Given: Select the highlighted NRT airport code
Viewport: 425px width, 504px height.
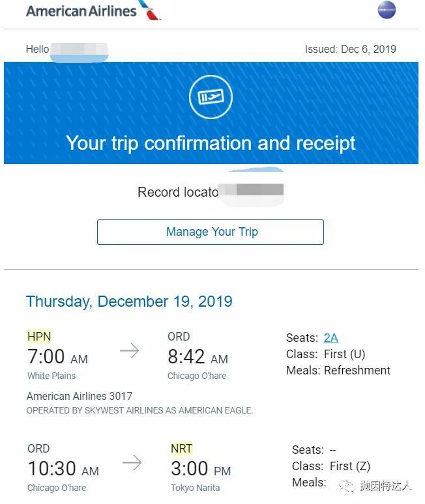Looking at the screenshot, I should click(182, 449).
